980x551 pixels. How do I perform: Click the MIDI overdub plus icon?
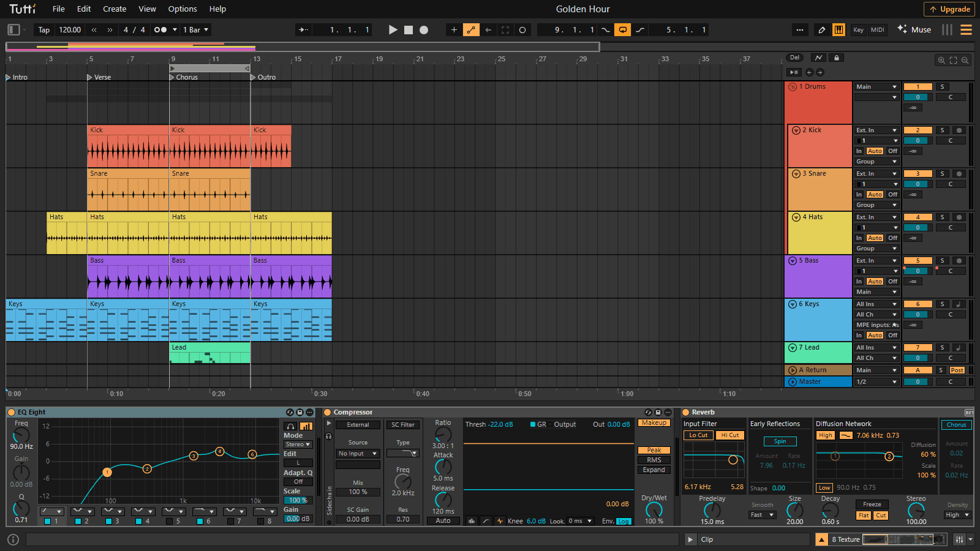point(454,29)
